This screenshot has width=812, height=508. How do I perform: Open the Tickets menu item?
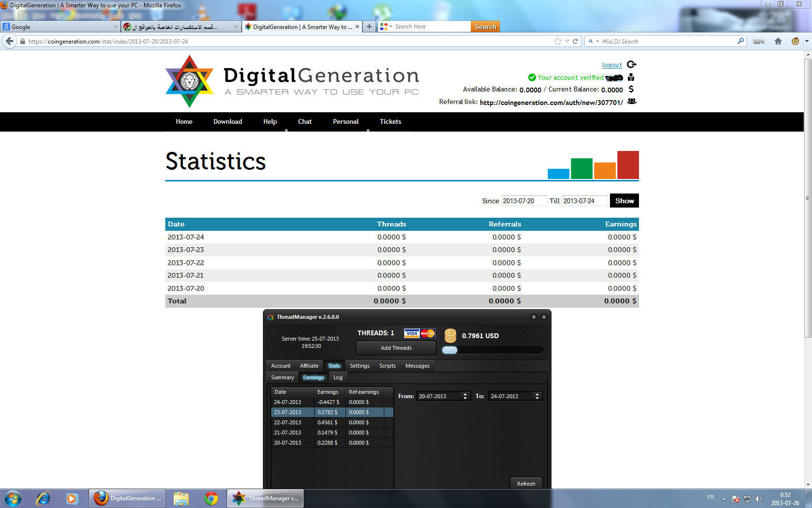pos(390,121)
